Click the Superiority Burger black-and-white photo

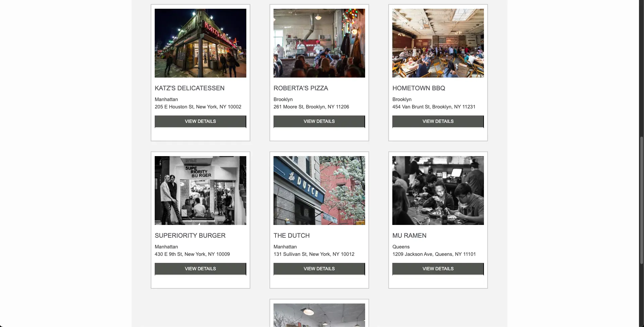pyautogui.click(x=200, y=190)
